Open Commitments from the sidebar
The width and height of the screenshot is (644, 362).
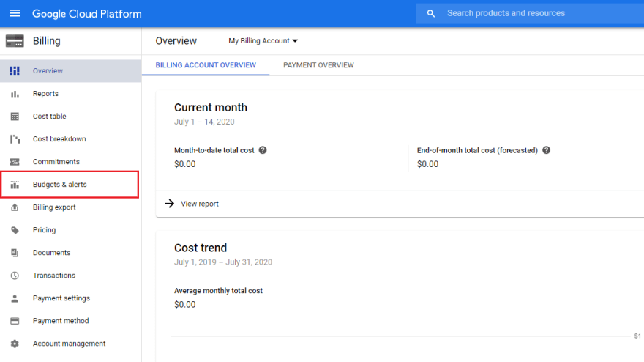(x=71, y=162)
